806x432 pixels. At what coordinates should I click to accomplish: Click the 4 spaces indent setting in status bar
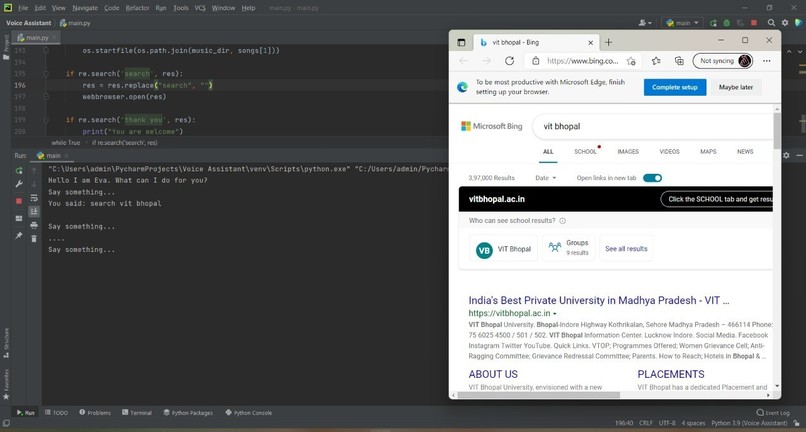click(x=693, y=423)
